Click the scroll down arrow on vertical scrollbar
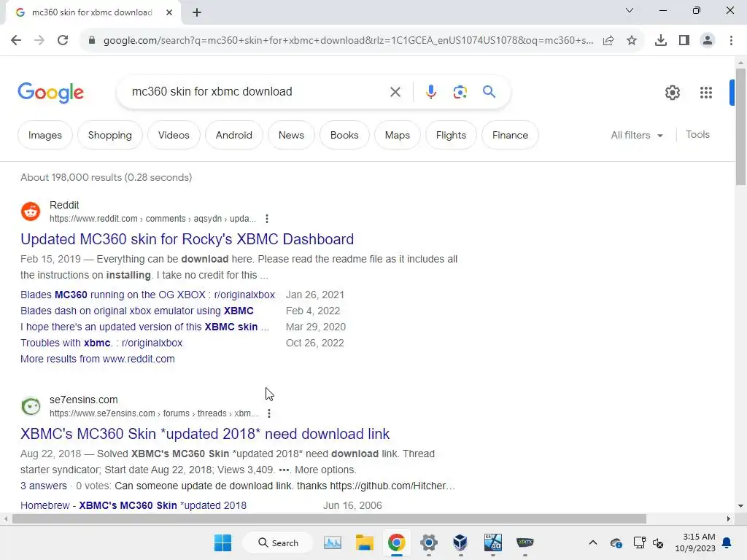 pyautogui.click(x=740, y=506)
